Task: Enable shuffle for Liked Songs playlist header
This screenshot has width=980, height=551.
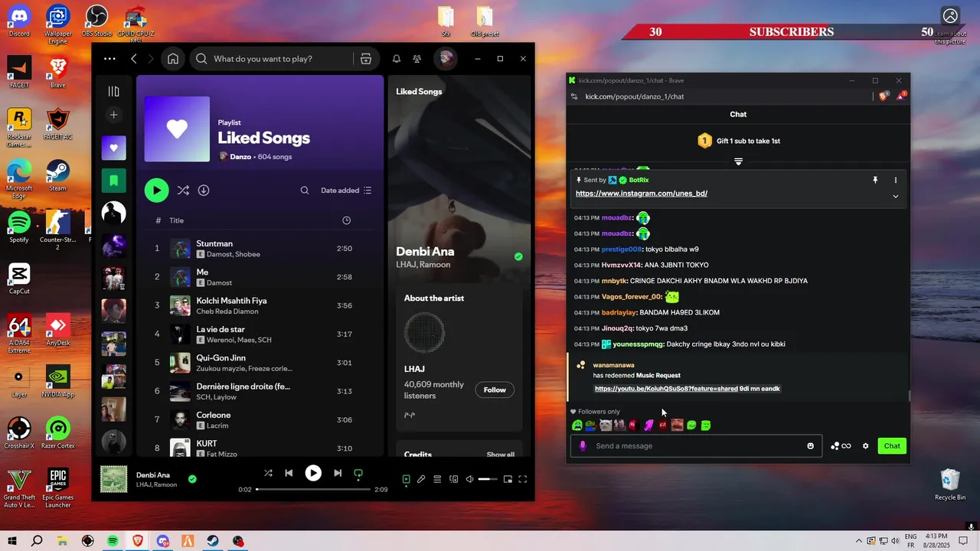Action: pos(183,191)
